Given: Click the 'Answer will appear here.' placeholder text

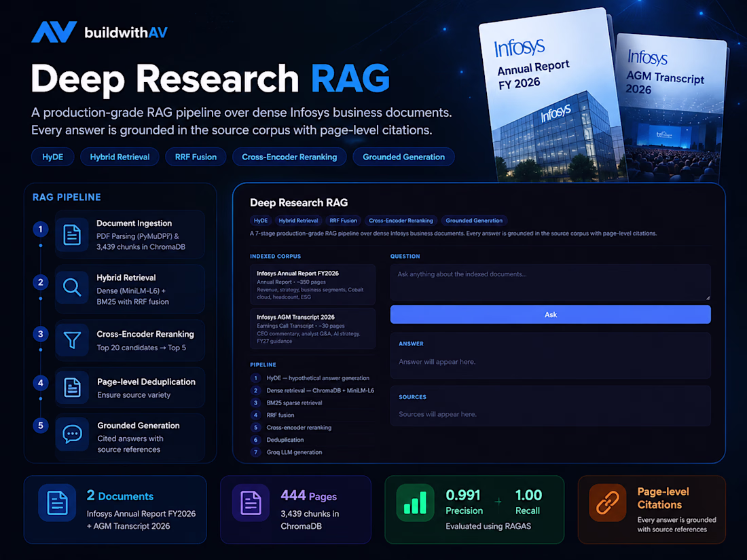Looking at the screenshot, I should (437, 362).
